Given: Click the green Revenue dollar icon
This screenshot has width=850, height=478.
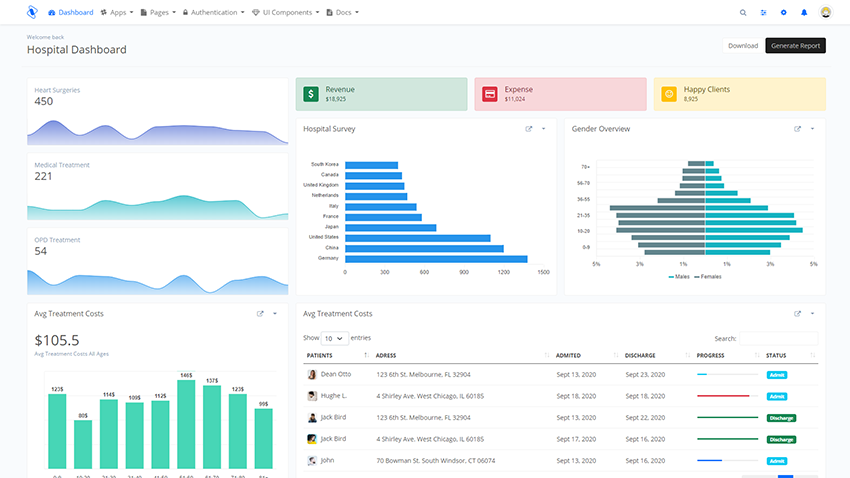Looking at the screenshot, I should [311, 94].
